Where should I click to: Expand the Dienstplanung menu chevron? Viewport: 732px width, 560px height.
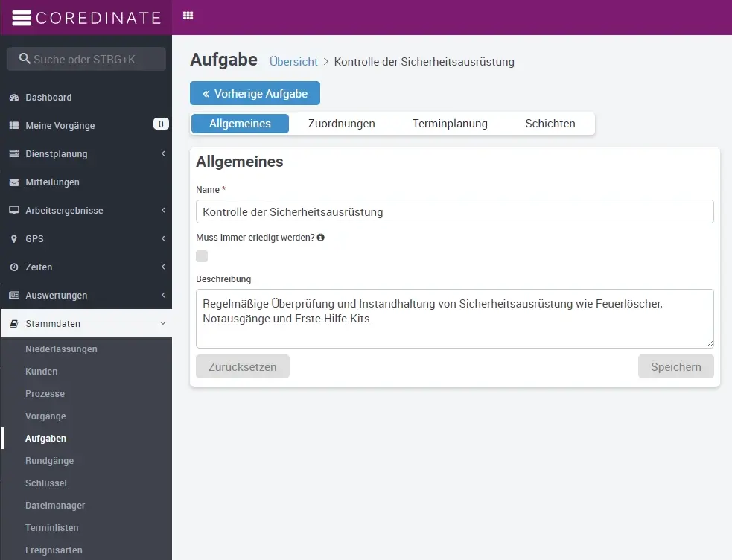click(x=162, y=154)
